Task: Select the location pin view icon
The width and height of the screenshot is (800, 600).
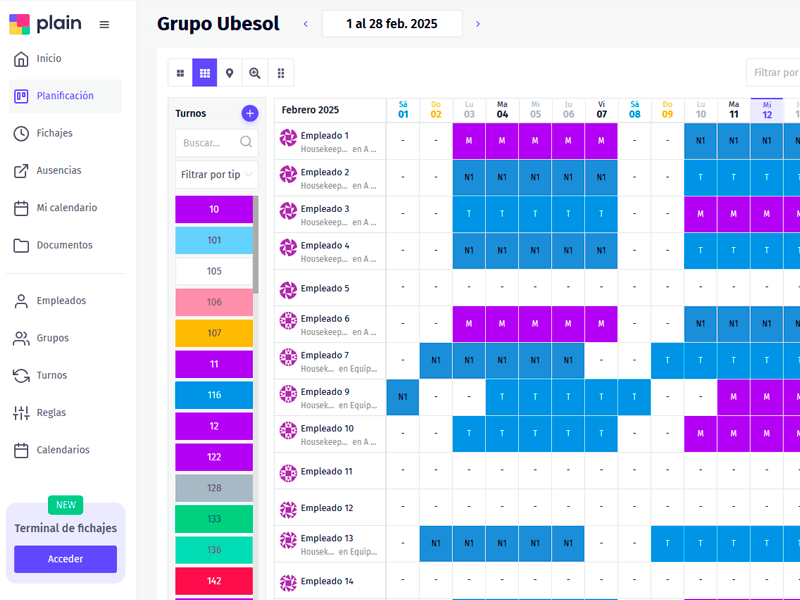Action: [230, 73]
